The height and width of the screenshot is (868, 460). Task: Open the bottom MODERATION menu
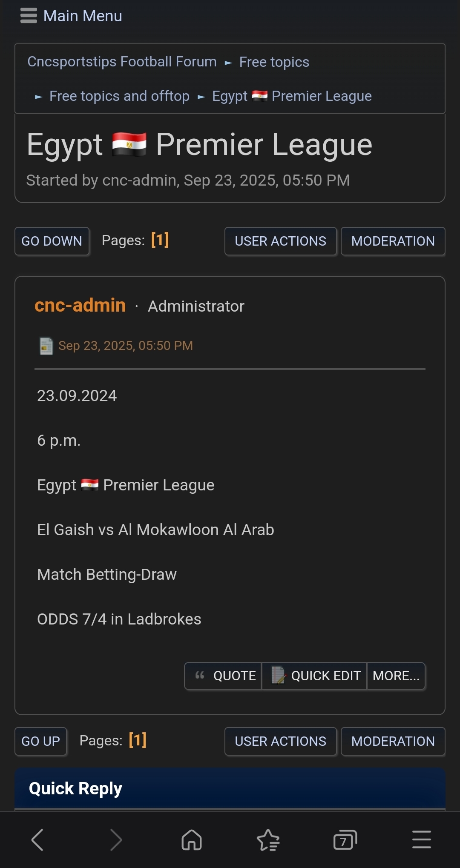(x=393, y=741)
